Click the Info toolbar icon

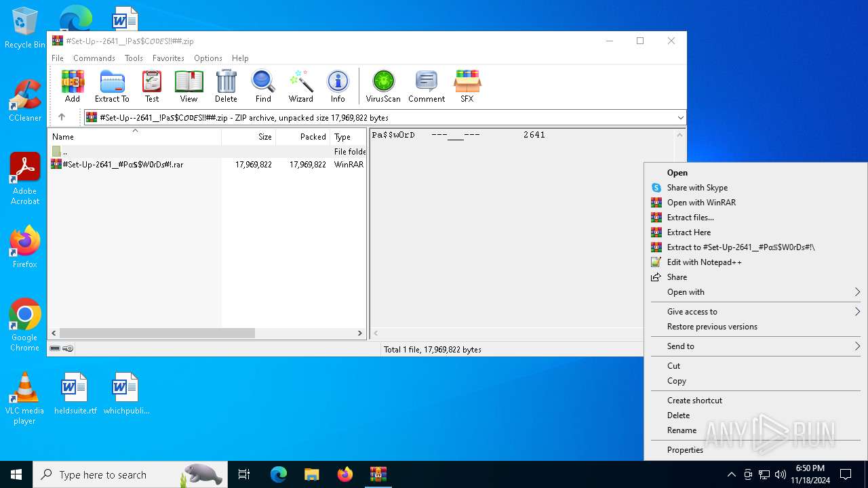tap(338, 86)
